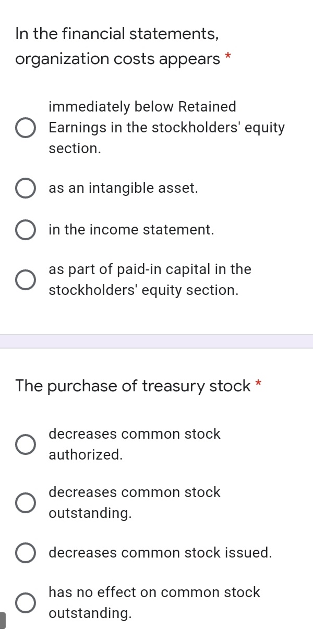Click the 'in the income statement.' option text
313x644 pixels.
(131, 230)
